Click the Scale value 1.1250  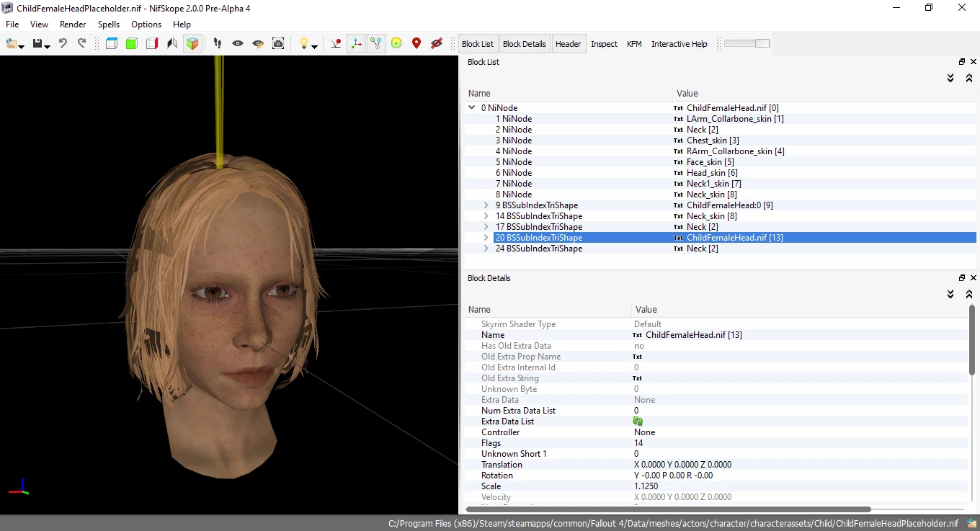tap(646, 486)
